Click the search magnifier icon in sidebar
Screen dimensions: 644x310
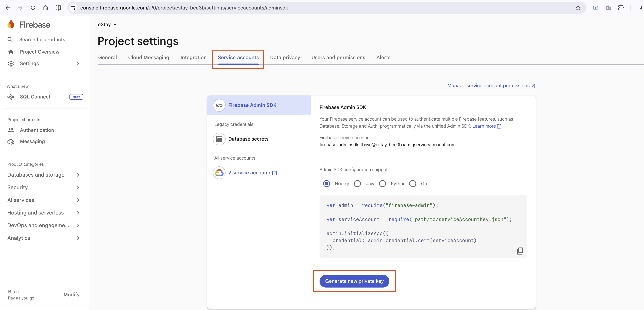pos(10,39)
